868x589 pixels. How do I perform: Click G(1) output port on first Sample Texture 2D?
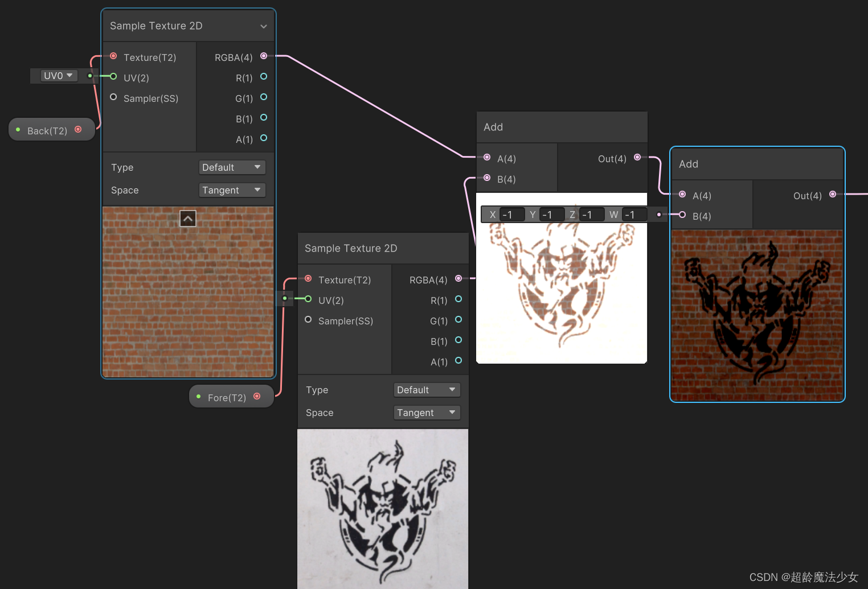coord(264,97)
